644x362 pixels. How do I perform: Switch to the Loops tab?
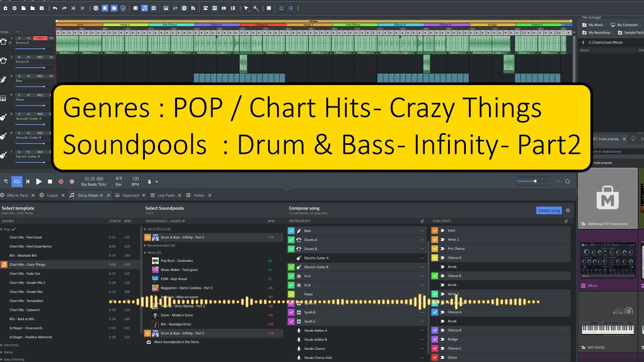(x=52, y=195)
